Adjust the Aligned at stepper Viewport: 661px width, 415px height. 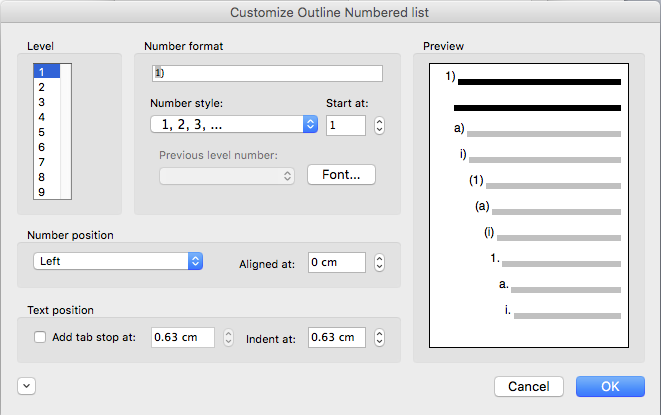(x=379, y=262)
